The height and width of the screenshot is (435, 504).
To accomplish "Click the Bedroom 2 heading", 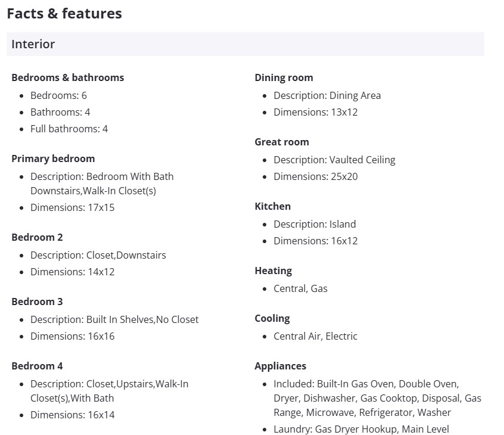I will (x=37, y=237).
